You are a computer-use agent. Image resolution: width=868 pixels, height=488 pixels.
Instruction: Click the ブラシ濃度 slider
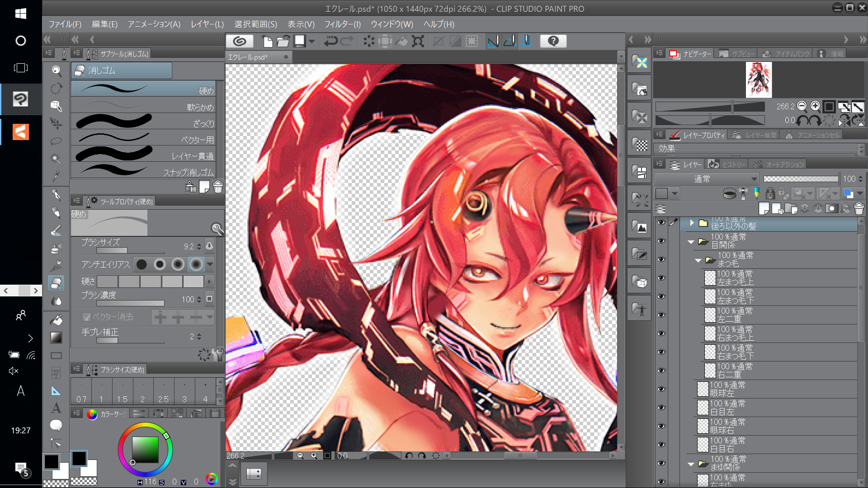click(130, 303)
